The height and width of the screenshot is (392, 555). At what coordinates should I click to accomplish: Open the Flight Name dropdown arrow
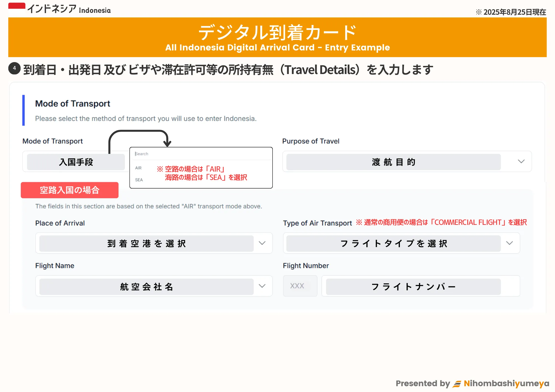pyautogui.click(x=262, y=286)
